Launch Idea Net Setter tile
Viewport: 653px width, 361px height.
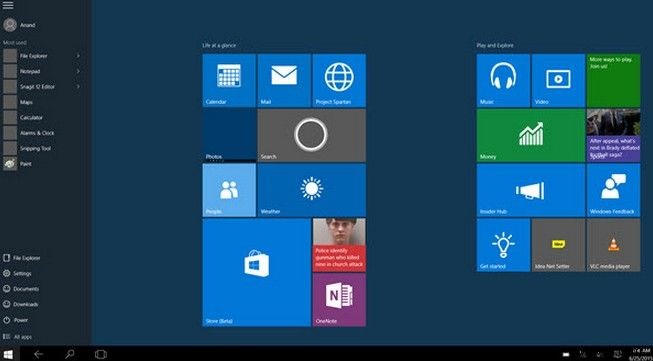[x=558, y=245]
